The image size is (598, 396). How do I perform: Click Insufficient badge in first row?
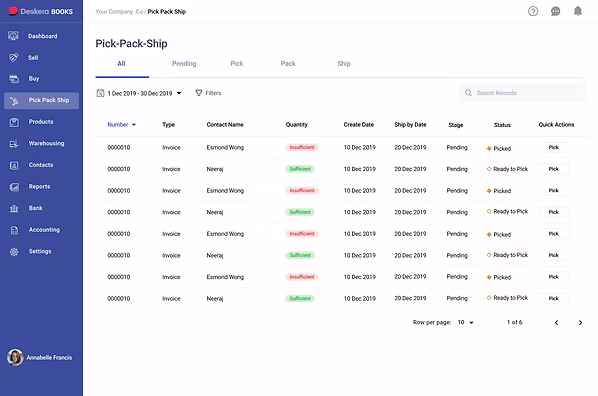point(302,147)
